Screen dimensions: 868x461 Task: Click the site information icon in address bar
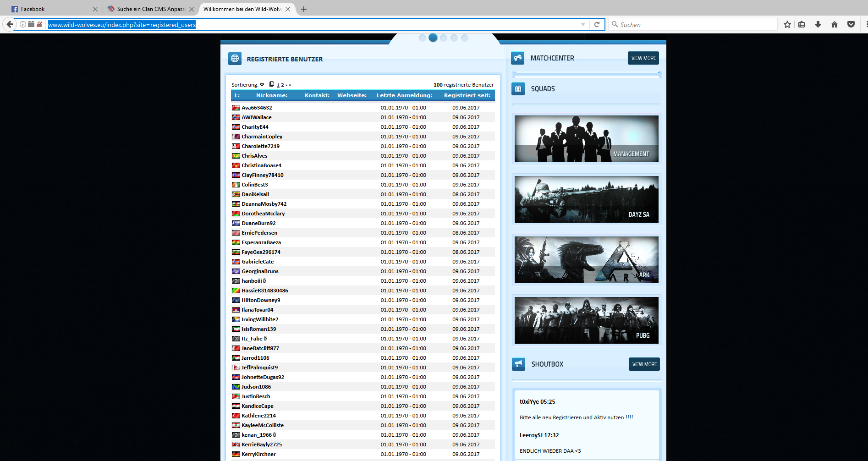coord(23,24)
